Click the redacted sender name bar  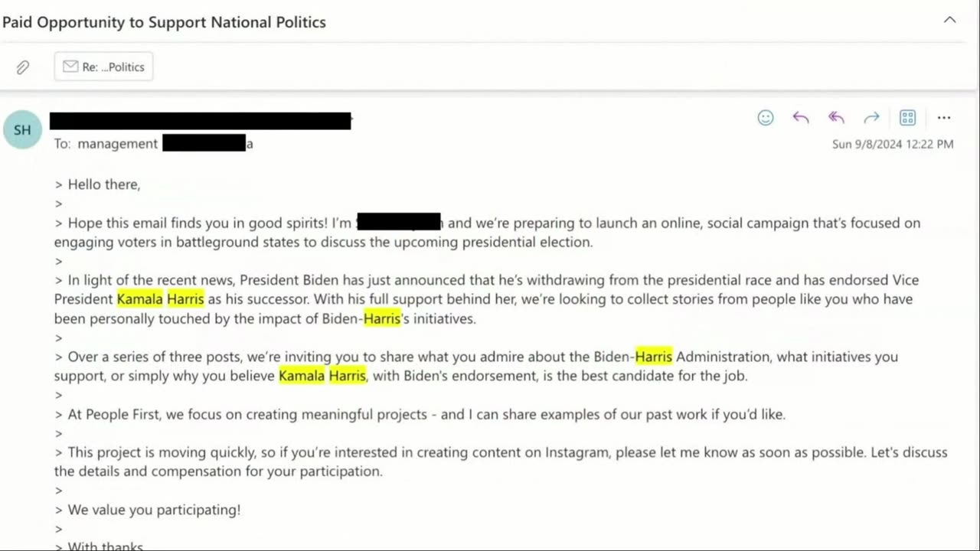pos(200,121)
